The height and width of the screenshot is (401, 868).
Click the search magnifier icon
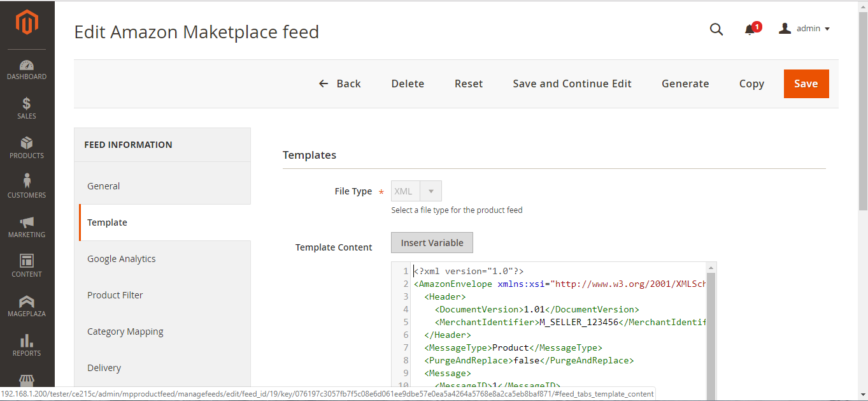(716, 29)
